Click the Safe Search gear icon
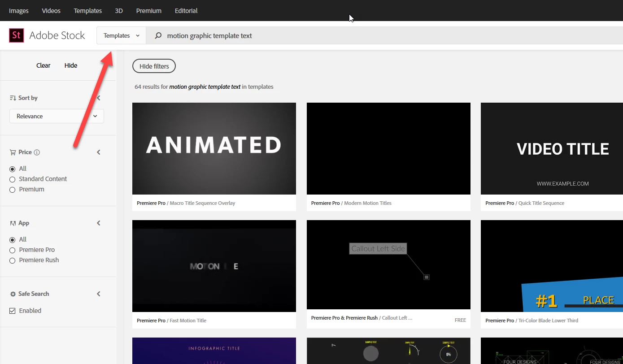Screen dimensions: 623x364 pyautogui.click(x=13, y=294)
